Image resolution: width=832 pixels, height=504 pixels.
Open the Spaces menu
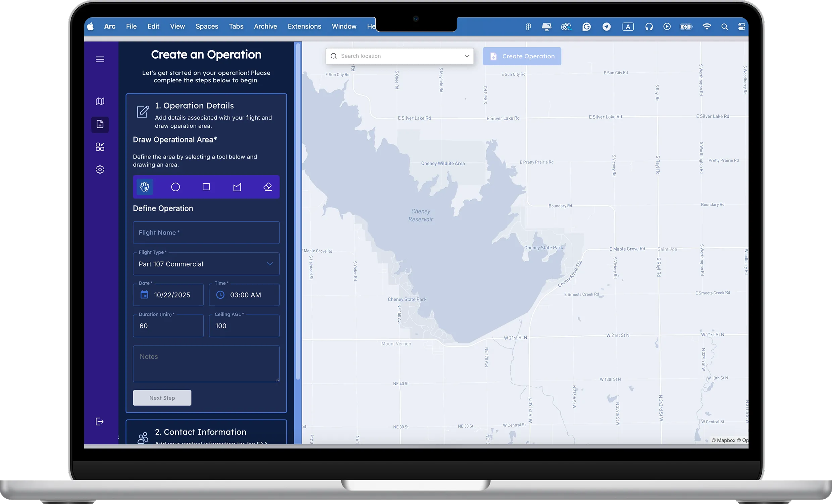pos(207,26)
